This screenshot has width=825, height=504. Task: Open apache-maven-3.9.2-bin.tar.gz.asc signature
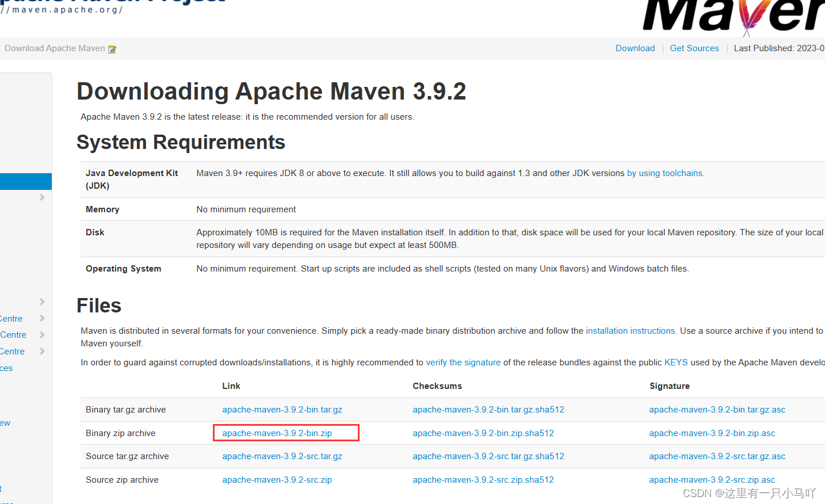(x=717, y=410)
